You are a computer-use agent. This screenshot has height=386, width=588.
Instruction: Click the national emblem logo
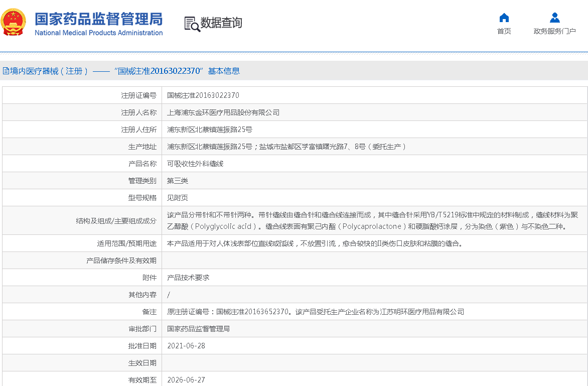point(14,23)
